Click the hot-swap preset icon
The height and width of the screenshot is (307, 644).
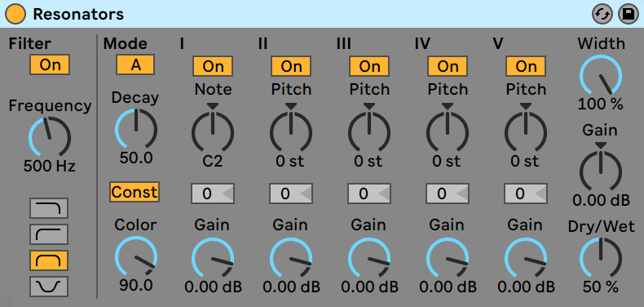point(602,15)
